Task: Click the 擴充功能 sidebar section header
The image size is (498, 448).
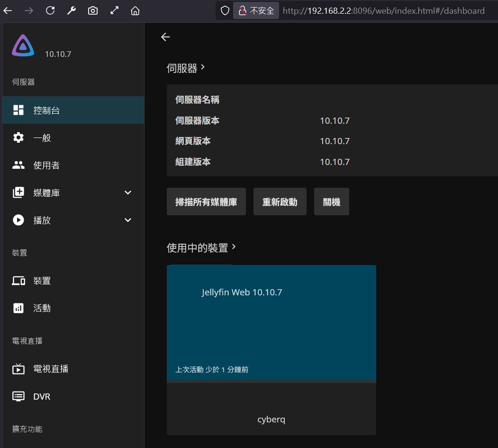Action: click(x=27, y=429)
